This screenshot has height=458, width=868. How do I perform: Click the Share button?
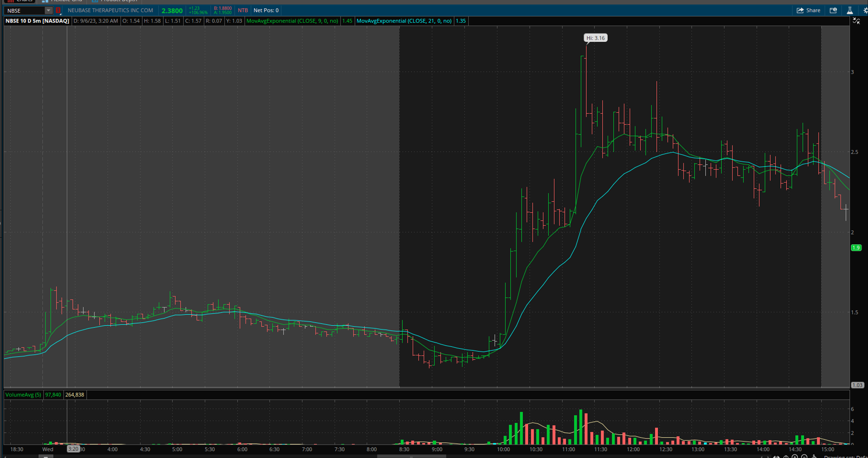click(x=808, y=10)
